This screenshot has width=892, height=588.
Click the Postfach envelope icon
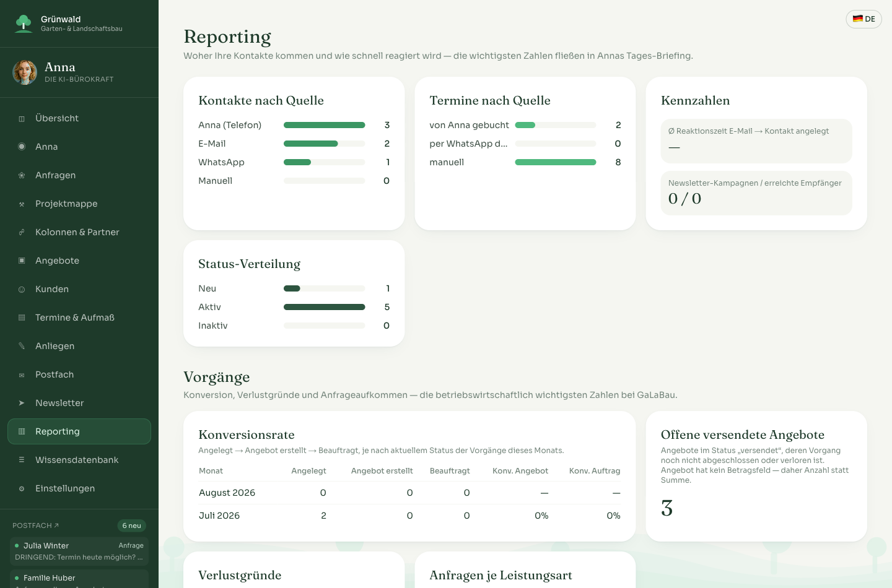coord(22,374)
